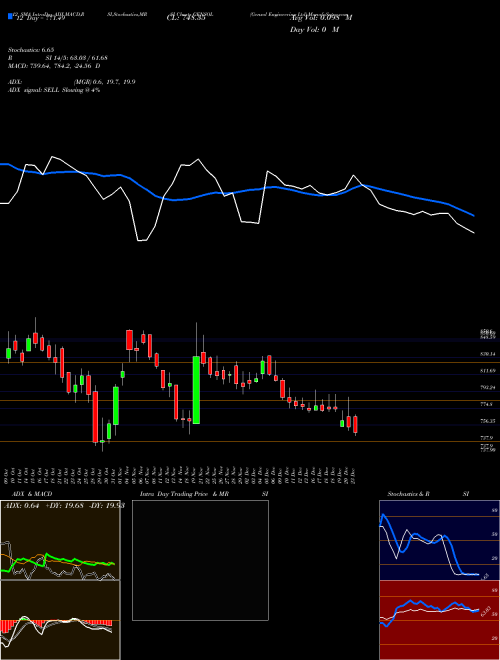Click the large green candlestick in mid-November
500x660 pixels.
[197, 390]
